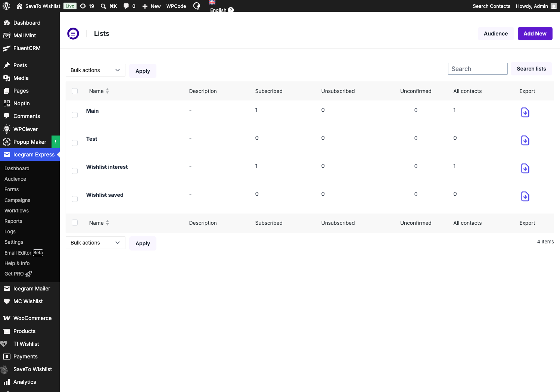The height and width of the screenshot is (392, 560).
Task: Check the Test list checkbox
Action: click(x=75, y=143)
